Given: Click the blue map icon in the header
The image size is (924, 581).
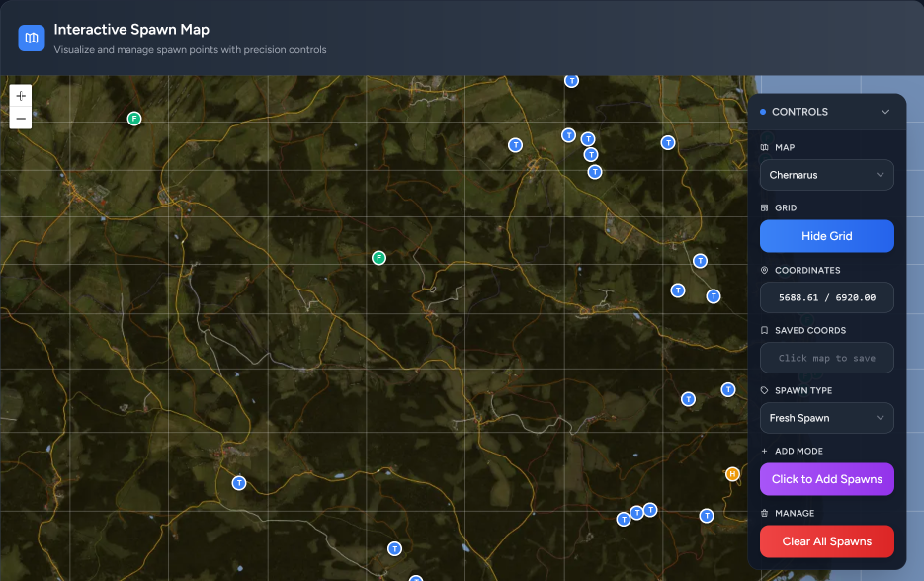Looking at the screenshot, I should tap(29, 38).
